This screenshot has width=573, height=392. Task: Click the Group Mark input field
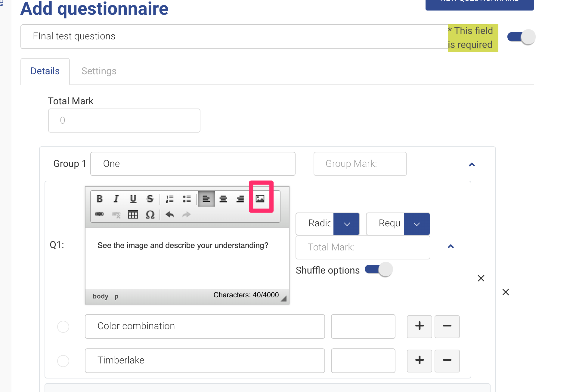(x=360, y=164)
